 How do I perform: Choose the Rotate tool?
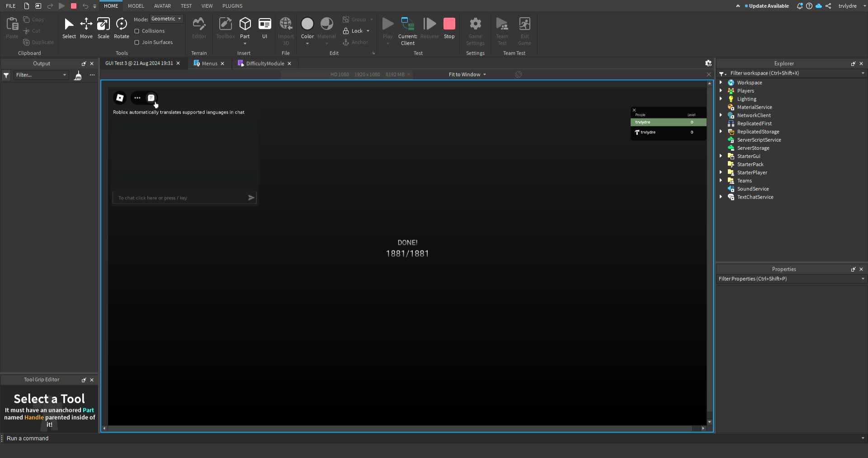click(x=121, y=28)
